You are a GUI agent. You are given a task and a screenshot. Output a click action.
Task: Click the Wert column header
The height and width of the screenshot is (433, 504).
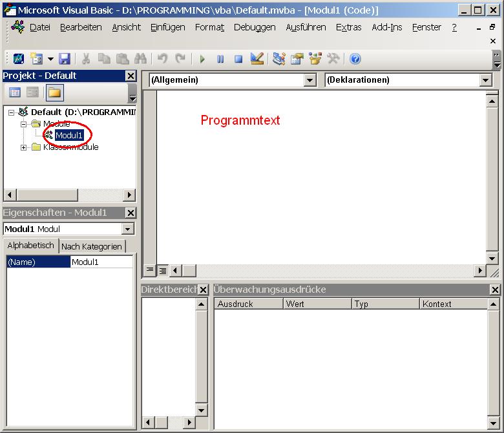click(317, 304)
